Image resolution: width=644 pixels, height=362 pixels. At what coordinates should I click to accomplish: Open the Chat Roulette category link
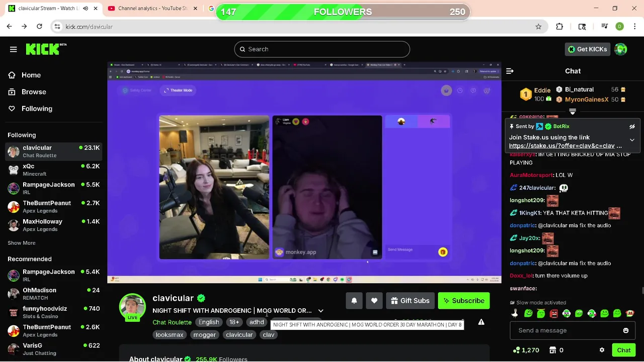(172, 322)
